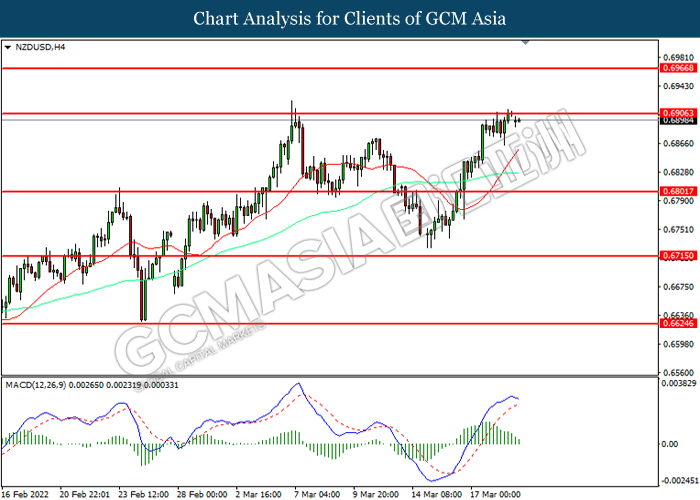Click the NZDUSD,H4 symbol dropdown arrow

(8, 47)
